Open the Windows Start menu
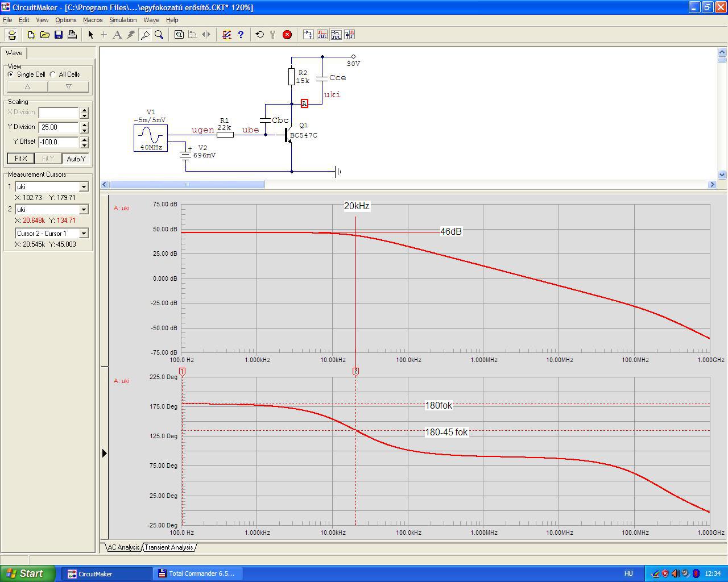 27,573
